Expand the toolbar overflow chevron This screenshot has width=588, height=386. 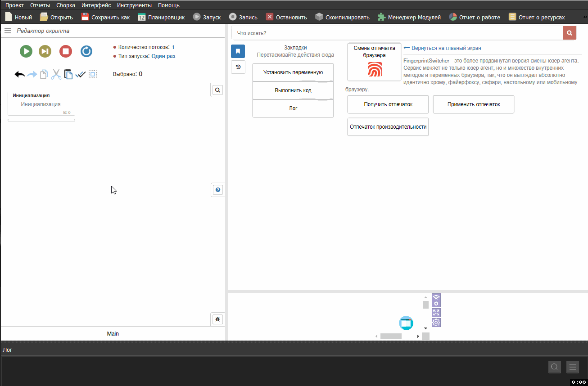[584, 17]
